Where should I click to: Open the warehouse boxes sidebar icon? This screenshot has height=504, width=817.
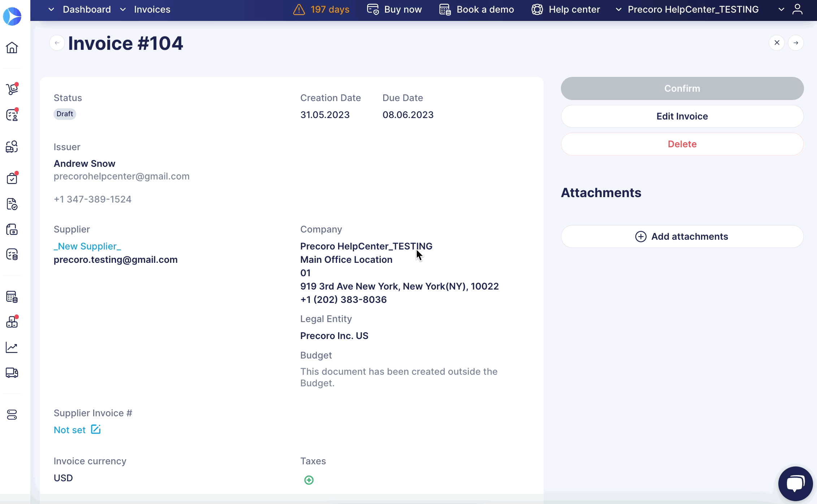[12, 322]
